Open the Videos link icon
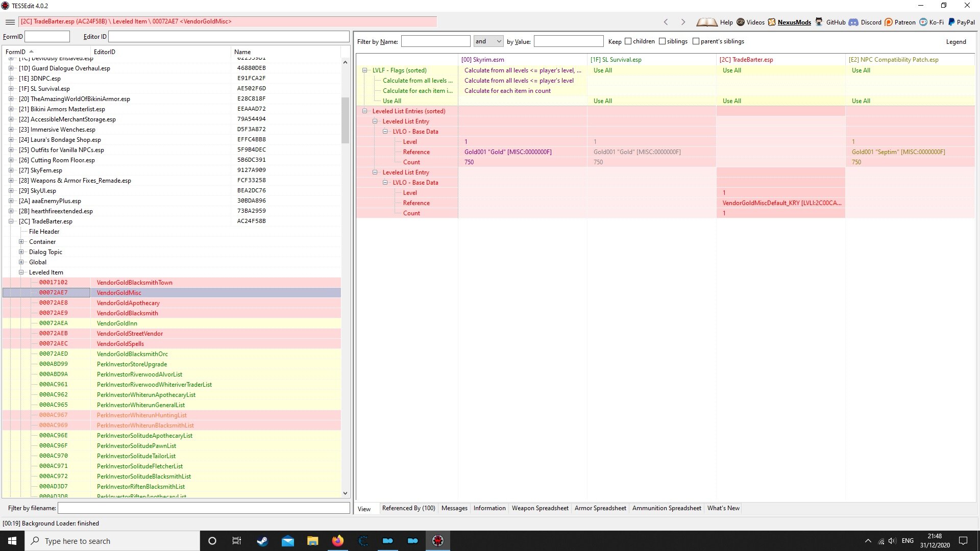The image size is (980, 551). tap(741, 22)
